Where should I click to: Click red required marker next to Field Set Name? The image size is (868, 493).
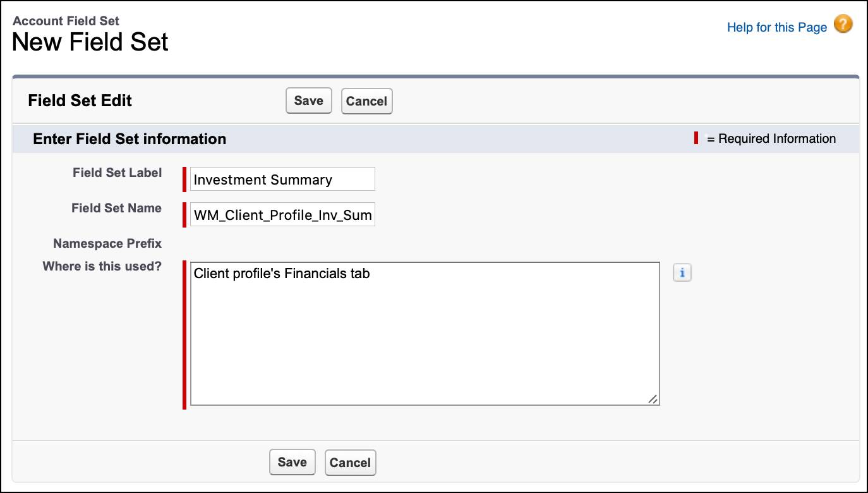[x=183, y=214]
